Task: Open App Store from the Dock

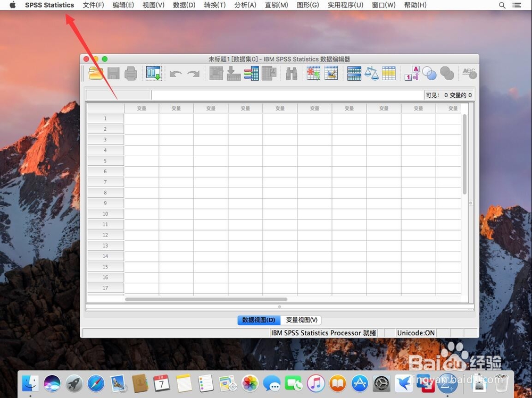Action: (360, 384)
